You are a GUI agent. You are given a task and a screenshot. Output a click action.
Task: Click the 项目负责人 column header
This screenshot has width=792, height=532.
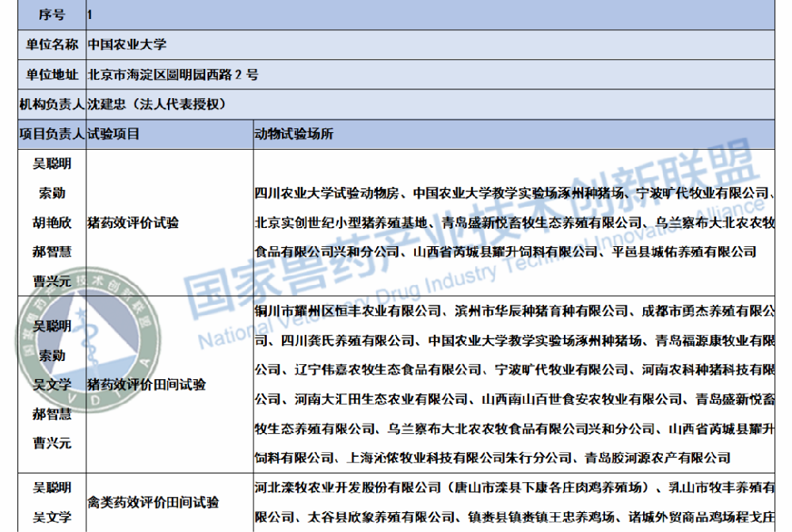point(52,135)
